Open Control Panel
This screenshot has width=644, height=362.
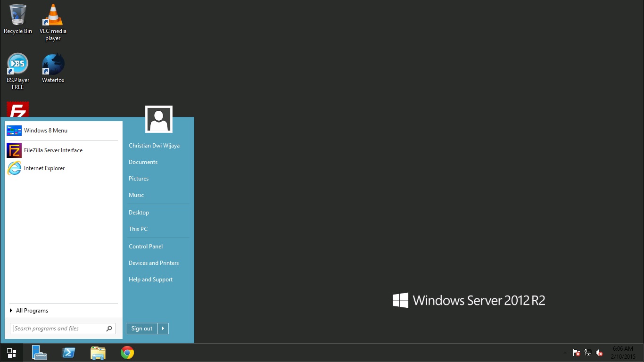point(146,247)
